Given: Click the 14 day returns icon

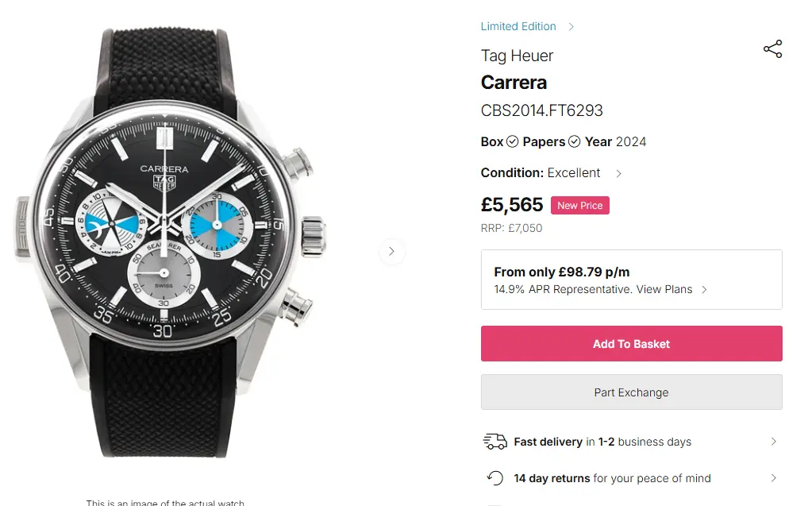Looking at the screenshot, I should pos(495,478).
